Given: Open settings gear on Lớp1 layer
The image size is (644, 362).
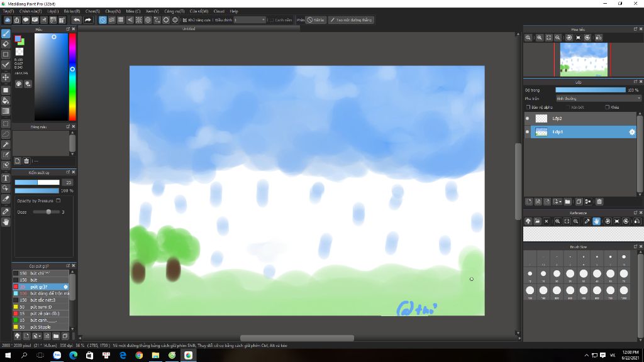Looking at the screenshot, I should click(x=631, y=132).
